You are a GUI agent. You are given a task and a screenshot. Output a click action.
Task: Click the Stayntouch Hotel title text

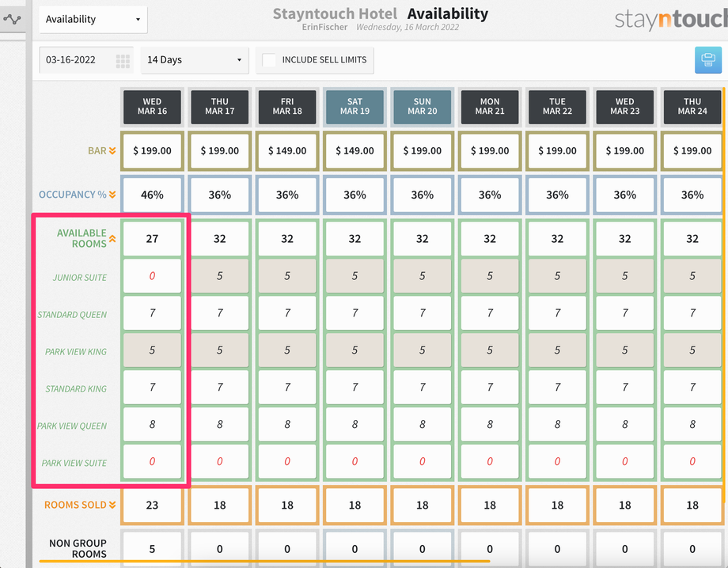(335, 14)
